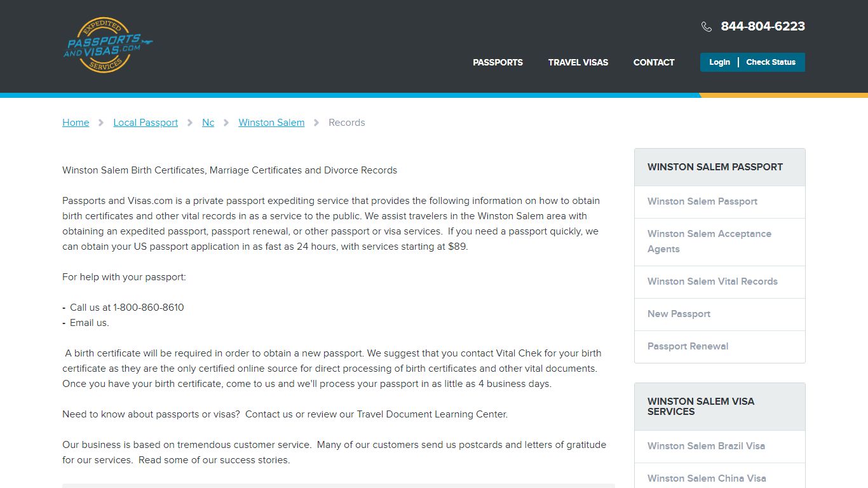Click the Check Status button
This screenshot has width=868, height=488.
[x=771, y=62]
